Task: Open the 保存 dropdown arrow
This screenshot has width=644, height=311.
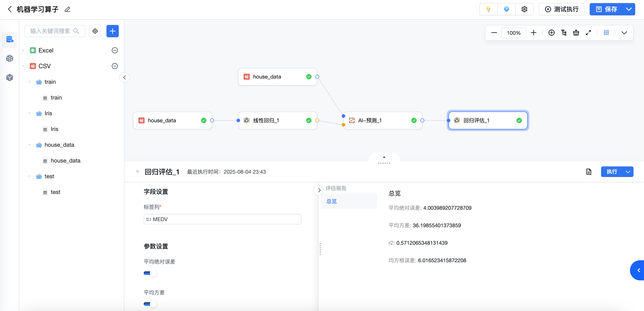Action: [x=629, y=9]
